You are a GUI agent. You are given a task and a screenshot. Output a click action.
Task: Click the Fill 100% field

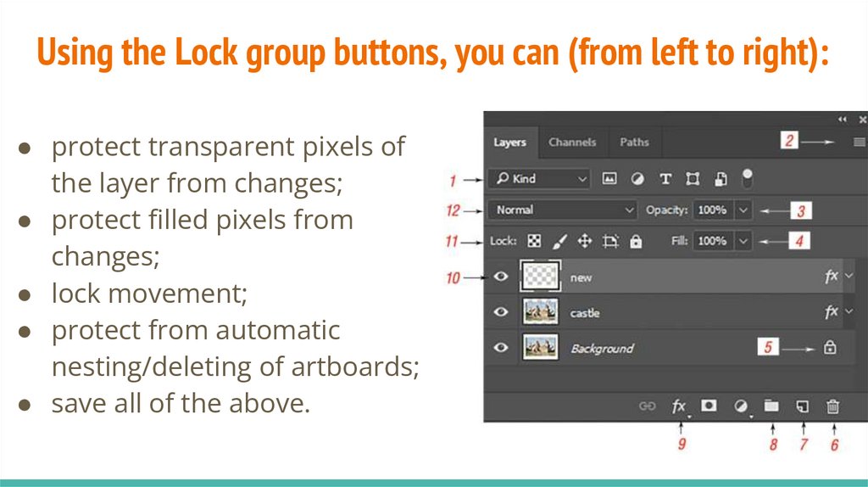(712, 241)
